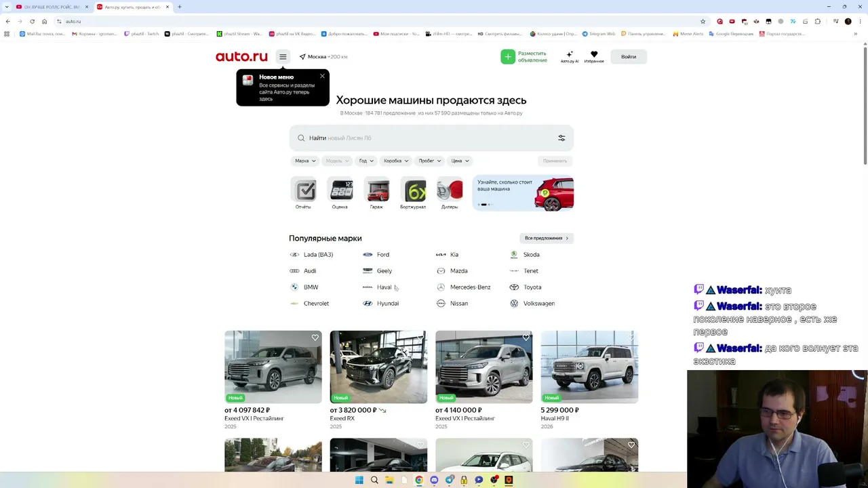Screen dimensions: 868x488
Task: Click 'Все предложения' button
Action: (547, 239)
